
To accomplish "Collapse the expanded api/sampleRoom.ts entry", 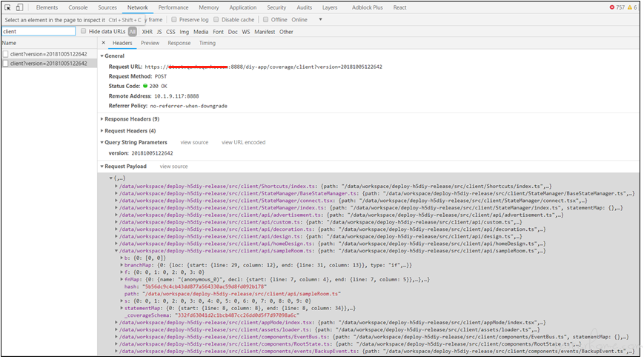I will pyautogui.click(x=116, y=251).
